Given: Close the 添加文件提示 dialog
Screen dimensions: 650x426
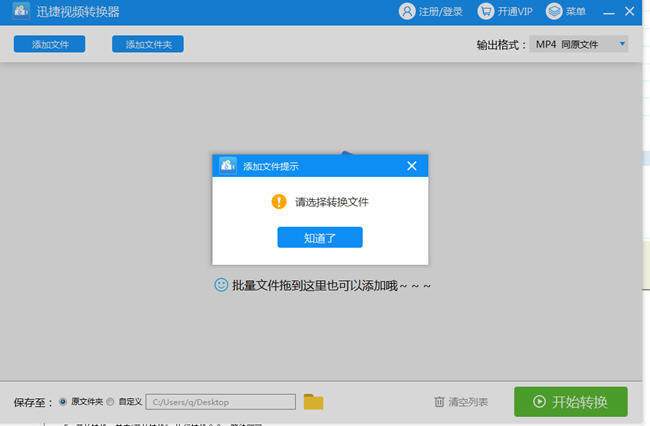Looking at the screenshot, I should [x=412, y=166].
